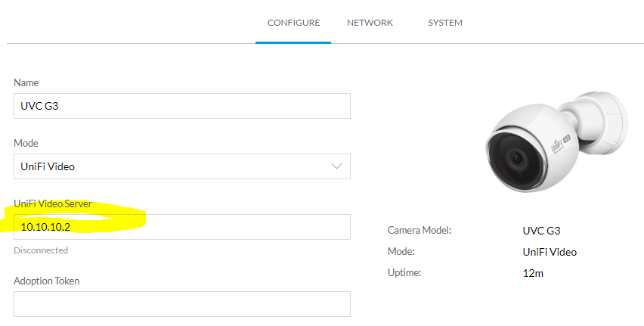This screenshot has height=326, width=644.
Task: Click the 12m uptime value
Action: 533,273
